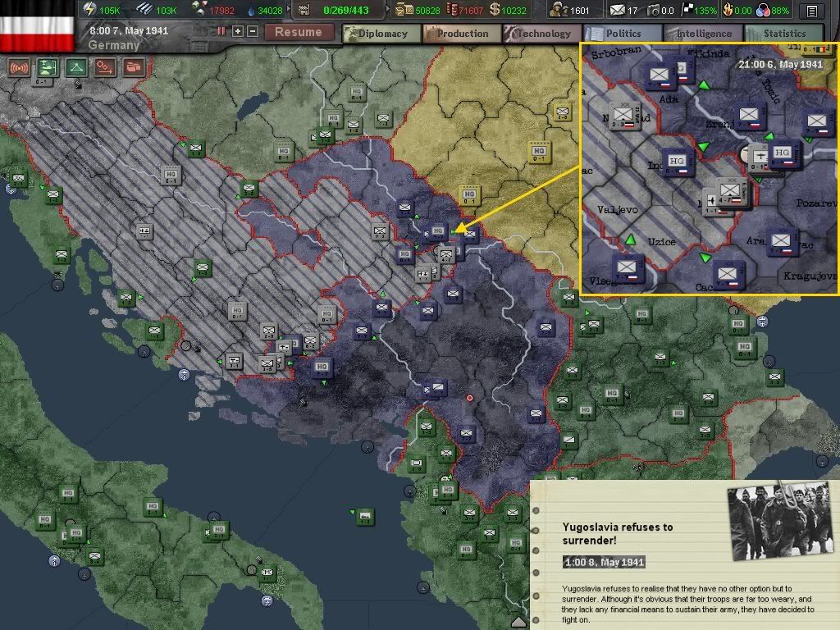Click the officer ratio value 135%
This screenshot has height=630, width=840.
tap(705, 10)
